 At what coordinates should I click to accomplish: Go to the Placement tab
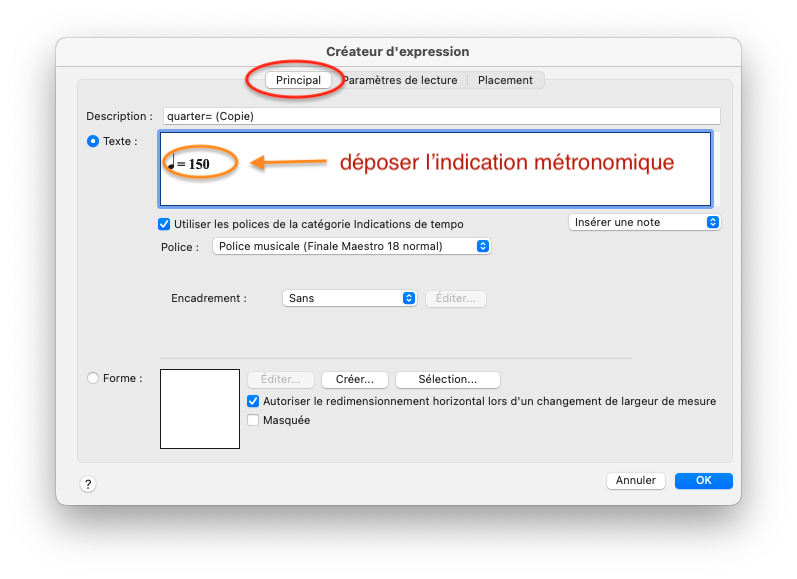(505, 80)
